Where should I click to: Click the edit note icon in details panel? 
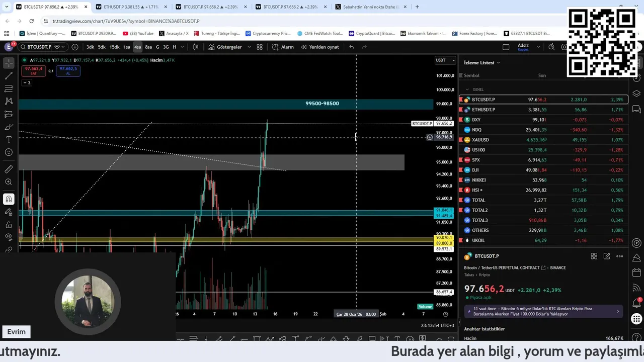pos(607,256)
